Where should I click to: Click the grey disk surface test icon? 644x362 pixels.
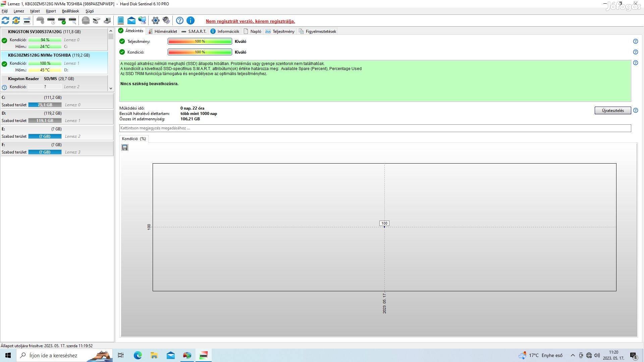tap(86, 20)
